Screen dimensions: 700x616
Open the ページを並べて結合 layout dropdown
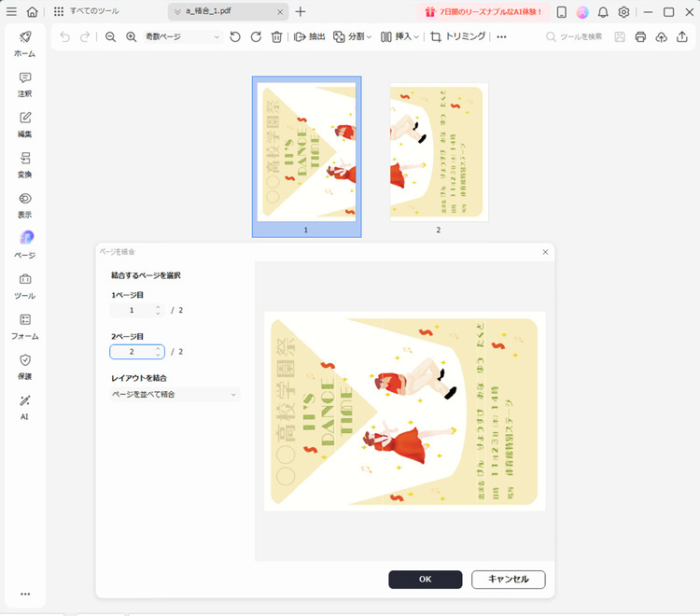pyautogui.click(x=174, y=395)
